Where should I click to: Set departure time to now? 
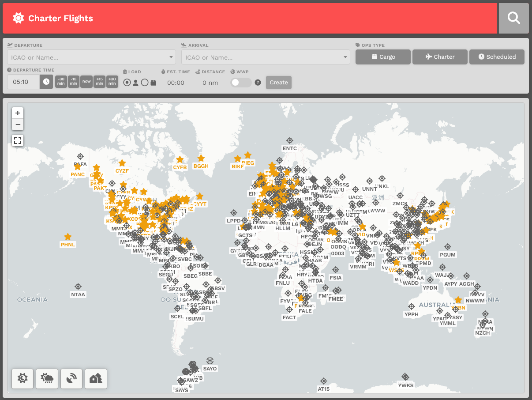pyautogui.click(x=86, y=82)
